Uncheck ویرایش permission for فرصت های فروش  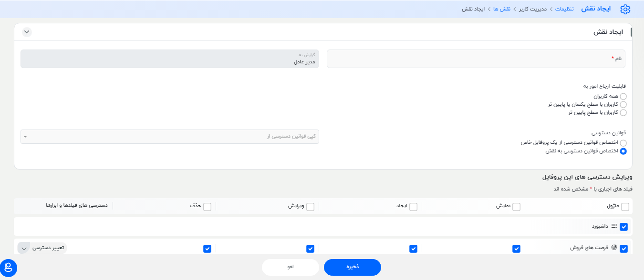pyautogui.click(x=310, y=248)
